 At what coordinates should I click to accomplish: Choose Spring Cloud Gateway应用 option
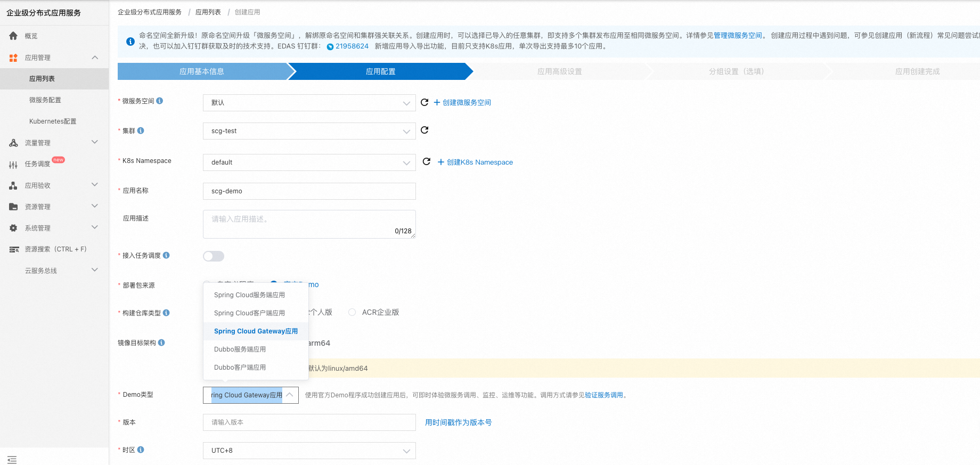(x=256, y=331)
